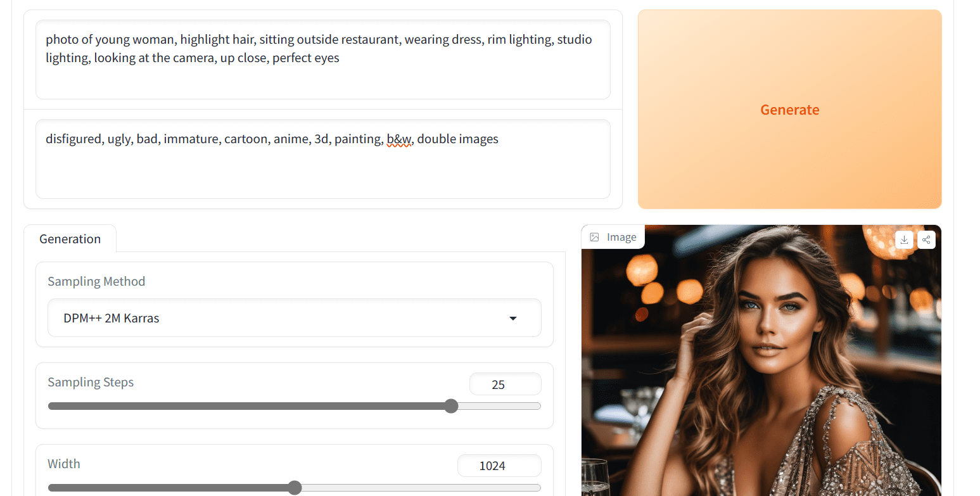Click the Width label text
This screenshot has height=496, width=980.
point(64,464)
